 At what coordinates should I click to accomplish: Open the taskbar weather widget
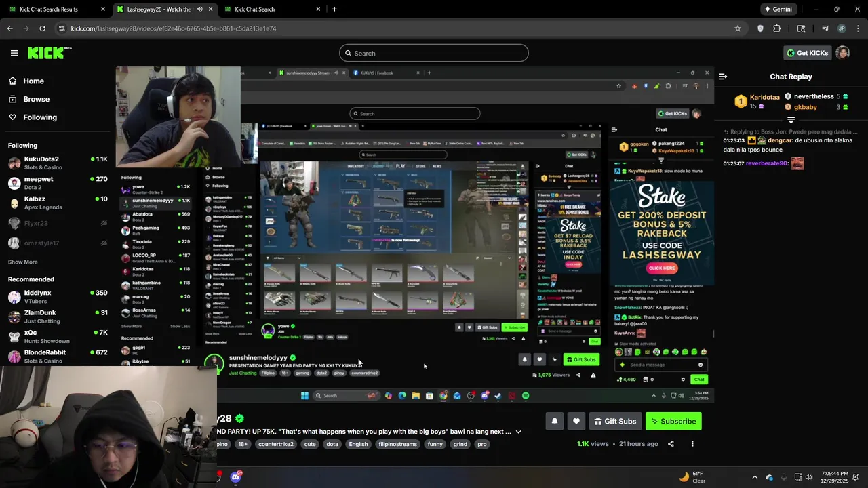[x=693, y=477]
